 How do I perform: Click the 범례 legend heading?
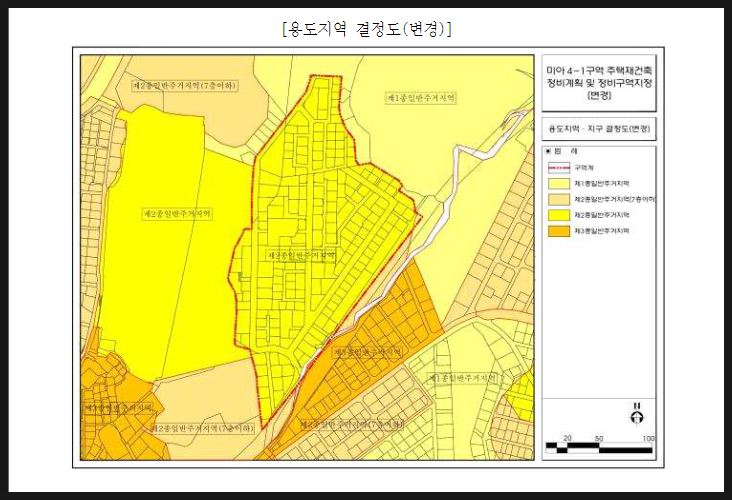click(x=563, y=151)
